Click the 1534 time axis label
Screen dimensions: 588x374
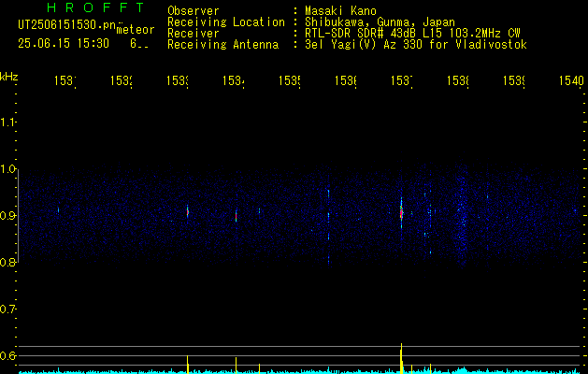click(x=234, y=80)
